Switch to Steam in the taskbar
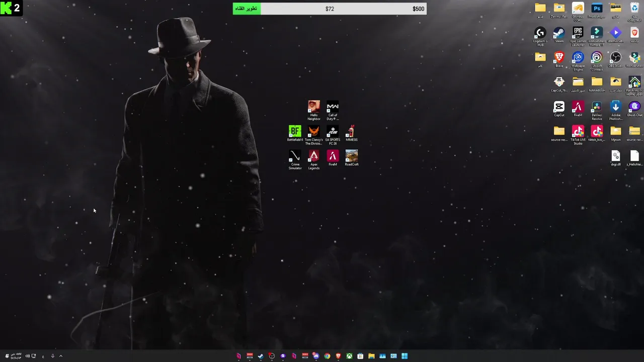 (261, 356)
